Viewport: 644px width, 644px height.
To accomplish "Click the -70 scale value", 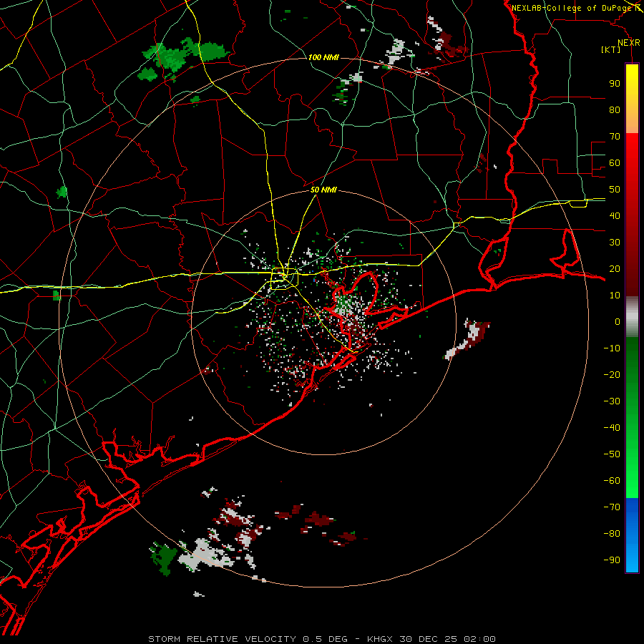I will (x=612, y=507).
